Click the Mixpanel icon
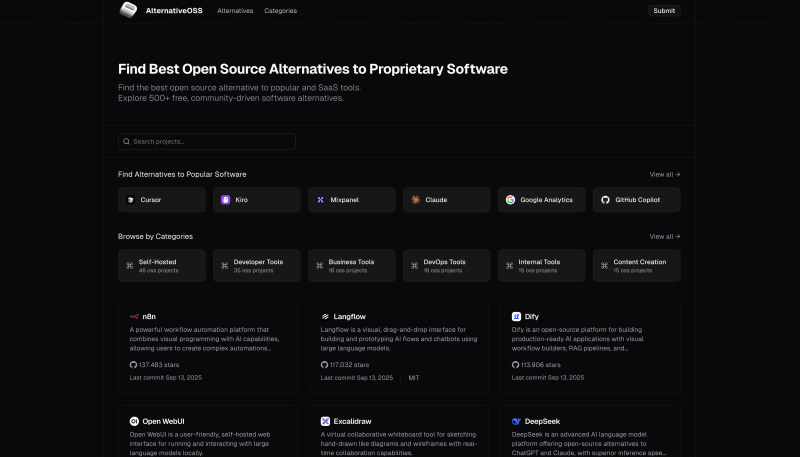Viewport: 800px width, 457px height. pos(320,200)
